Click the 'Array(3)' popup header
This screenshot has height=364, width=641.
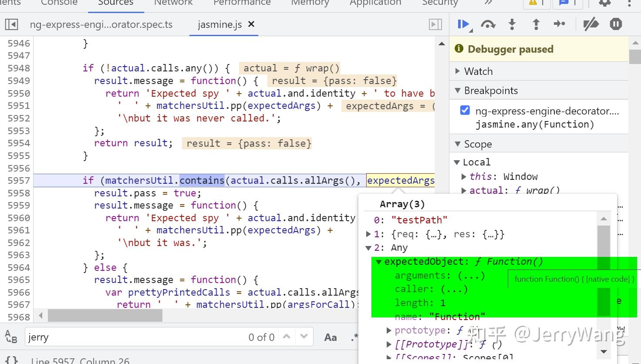(402, 204)
